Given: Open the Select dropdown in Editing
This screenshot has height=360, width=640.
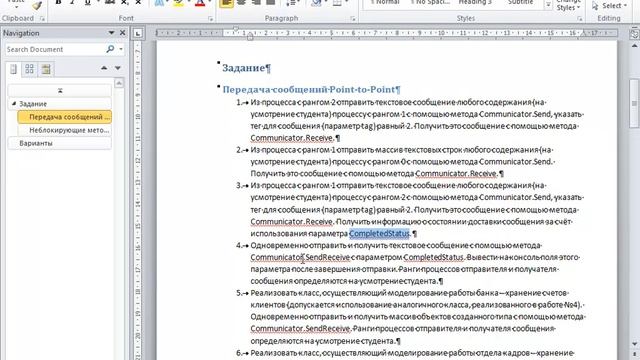Looking at the screenshot, I should coord(609,6).
